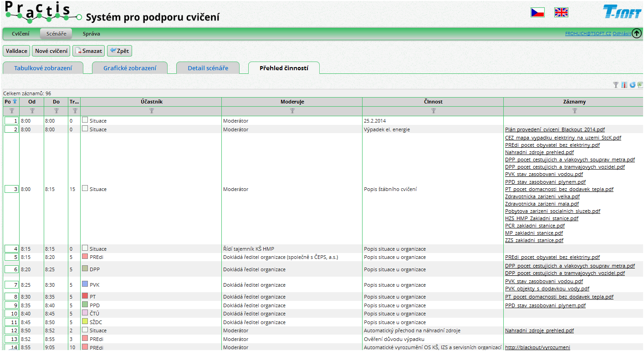The height and width of the screenshot is (351, 644).
Task: Open filter funnel under Účastník column
Action: click(x=151, y=111)
